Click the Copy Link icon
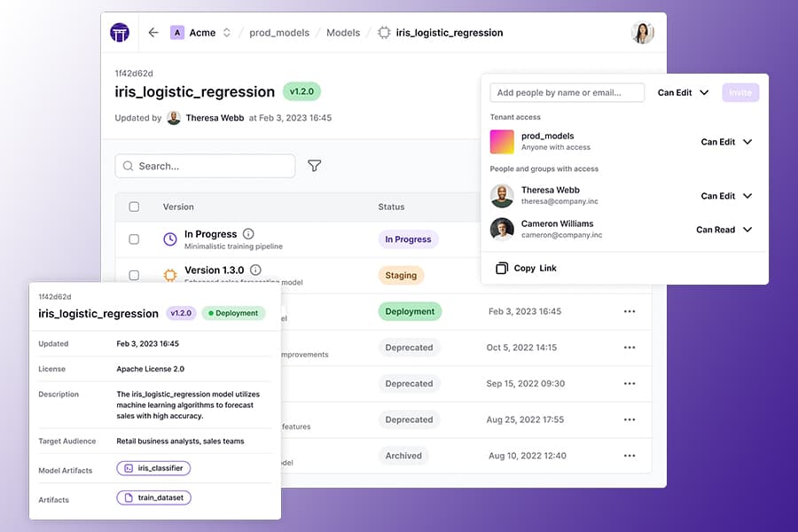 tap(502, 268)
